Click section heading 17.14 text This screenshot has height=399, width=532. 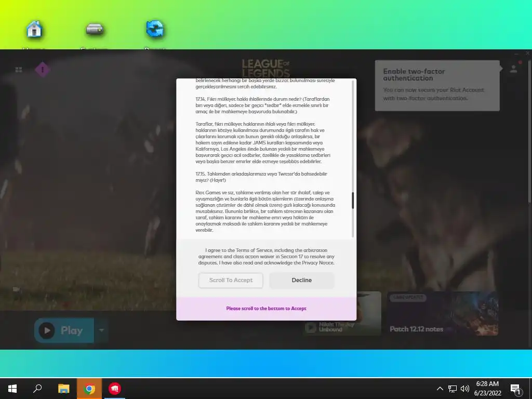(262, 105)
